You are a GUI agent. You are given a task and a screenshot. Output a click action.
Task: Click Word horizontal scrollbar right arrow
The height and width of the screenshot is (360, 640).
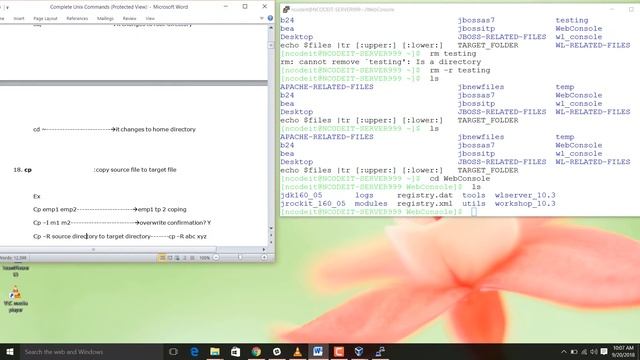[264, 249]
